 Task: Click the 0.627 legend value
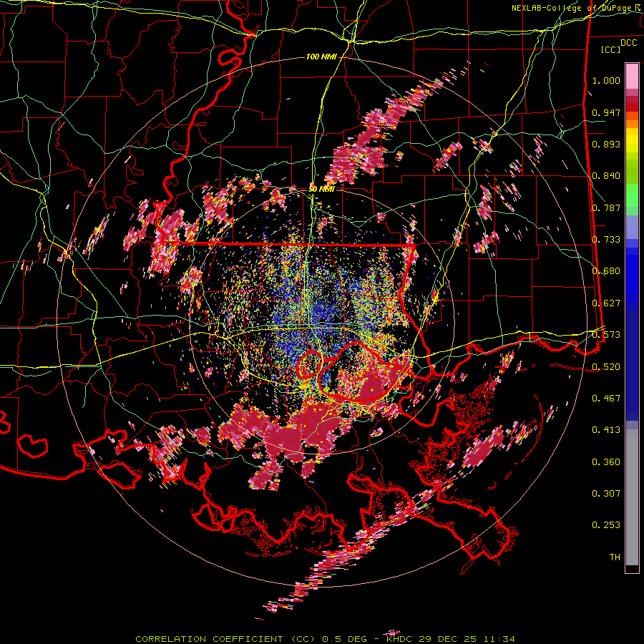(x=606, y=303)
